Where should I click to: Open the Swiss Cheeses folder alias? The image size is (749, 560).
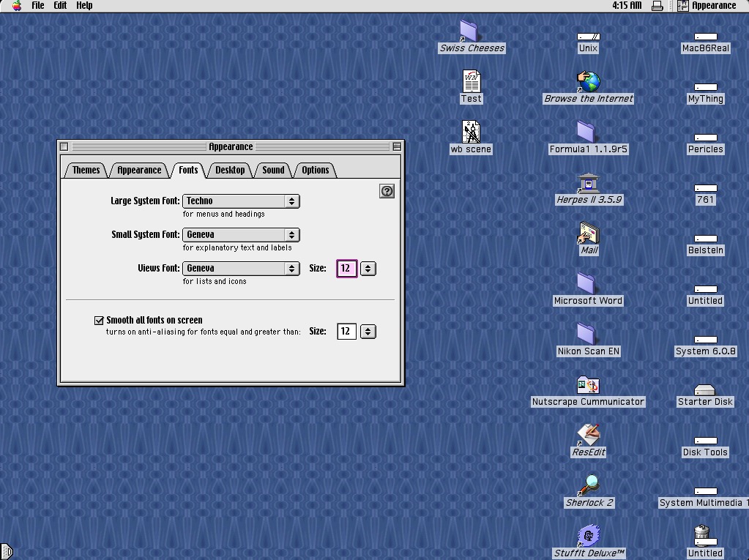coord(469,31)
